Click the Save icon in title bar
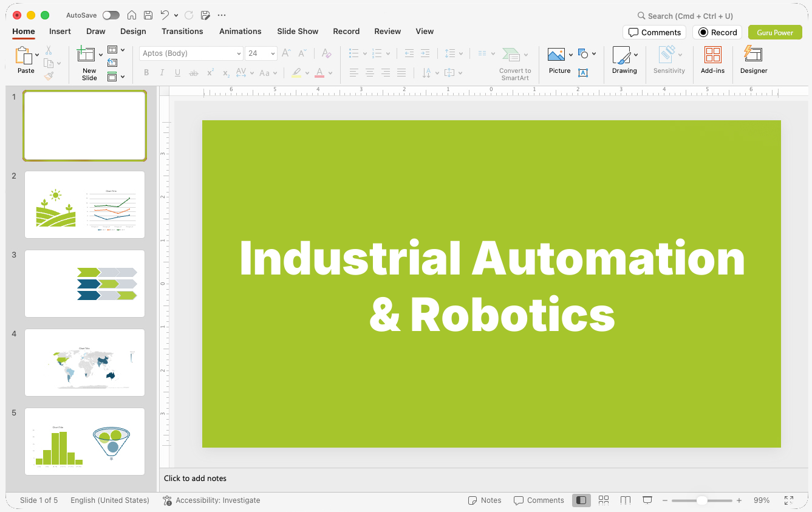The image size is (812, 512). click(148, 15)
